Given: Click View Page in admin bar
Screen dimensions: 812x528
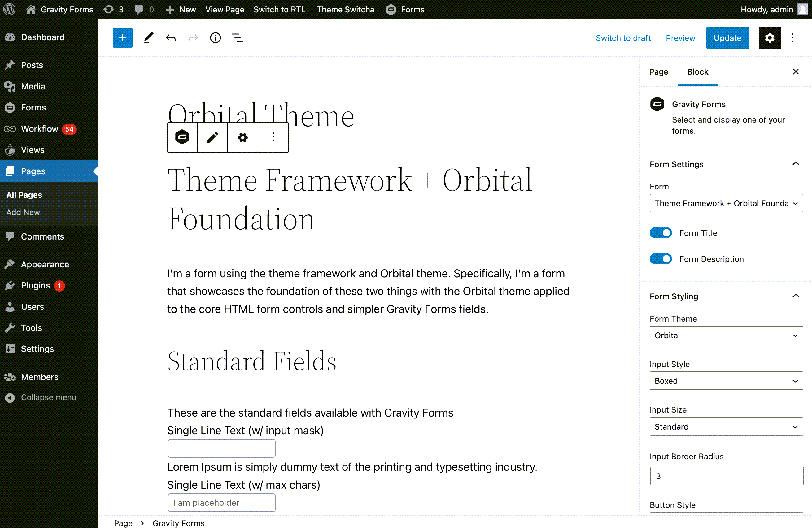Looking at the screenshot, I should pyautogui.click(x=225, y=9).
